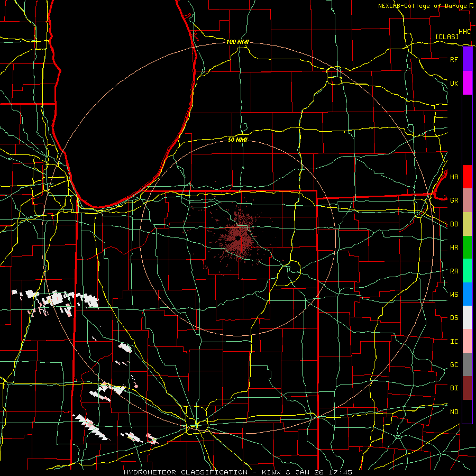Select the GR legend color block
The height and width of the screenshot is (476, 476).
(467, 200)
